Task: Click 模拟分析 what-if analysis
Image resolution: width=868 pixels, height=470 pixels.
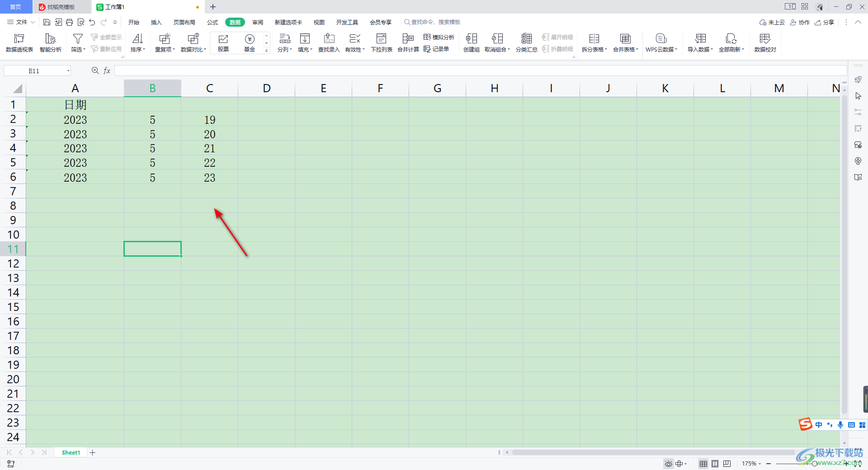Action: tap(439, 37)
